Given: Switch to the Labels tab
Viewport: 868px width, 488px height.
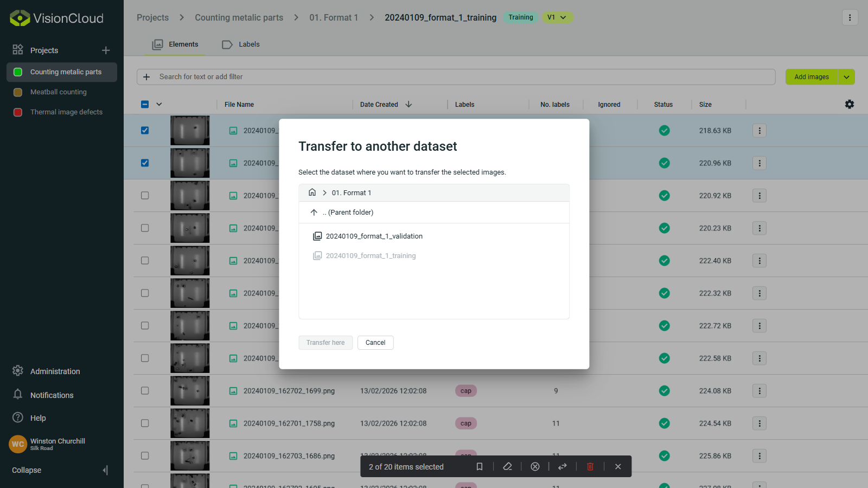Looking at the screenshot, I should tap(241, 44).
